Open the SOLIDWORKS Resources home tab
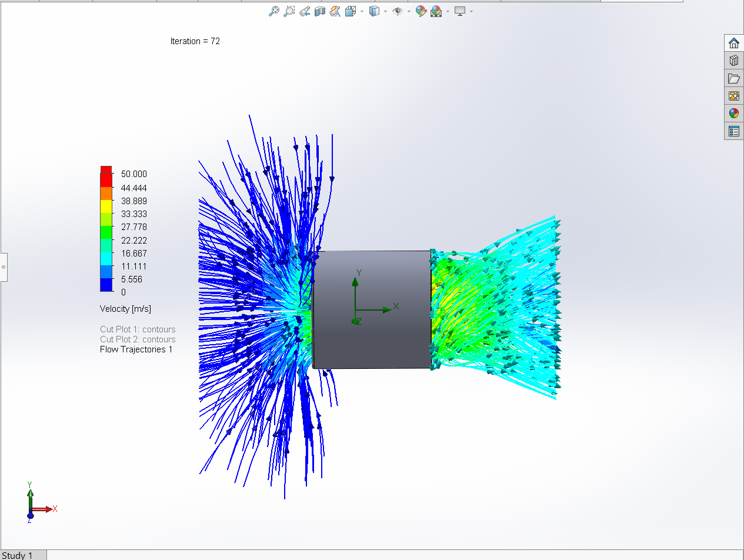This screenshot has height=560, width=744. coord(733,43)
